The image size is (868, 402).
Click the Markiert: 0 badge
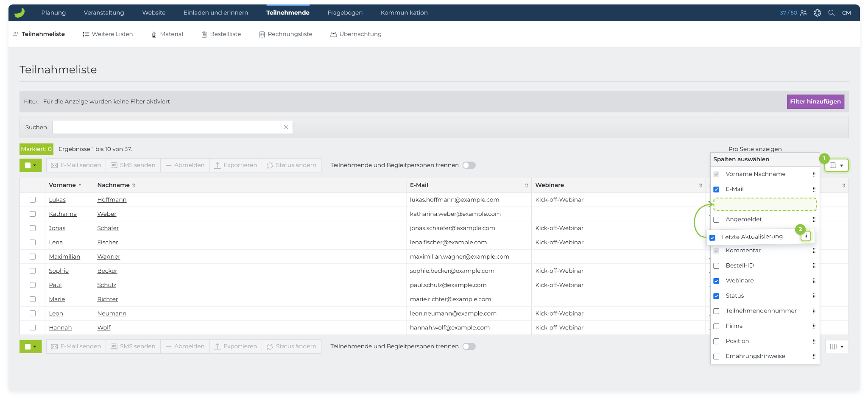pos(36,149)
